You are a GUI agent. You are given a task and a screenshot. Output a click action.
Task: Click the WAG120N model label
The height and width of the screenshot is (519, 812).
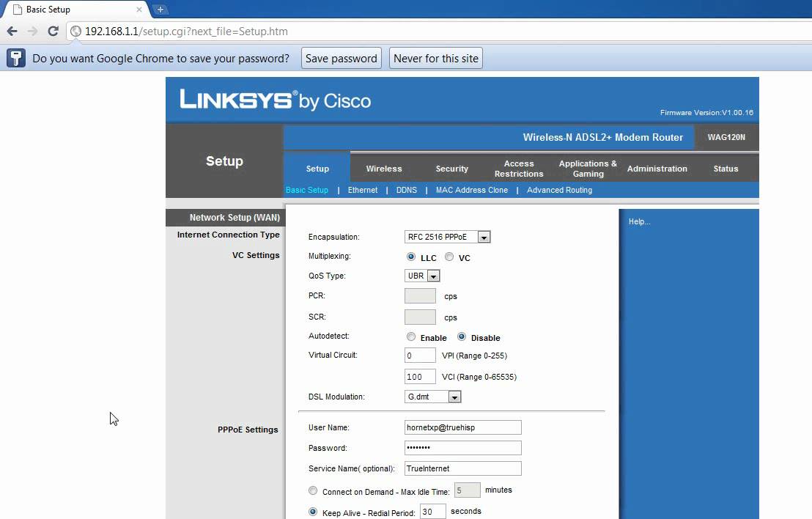[x=726, y=137]
